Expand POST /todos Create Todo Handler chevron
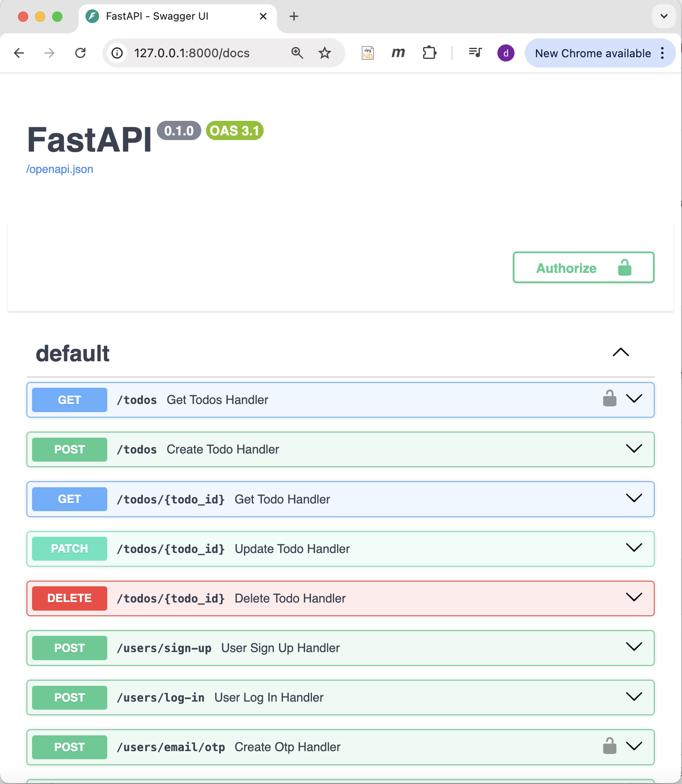This screenshot has width=682, height=784. tap(634, 448)
